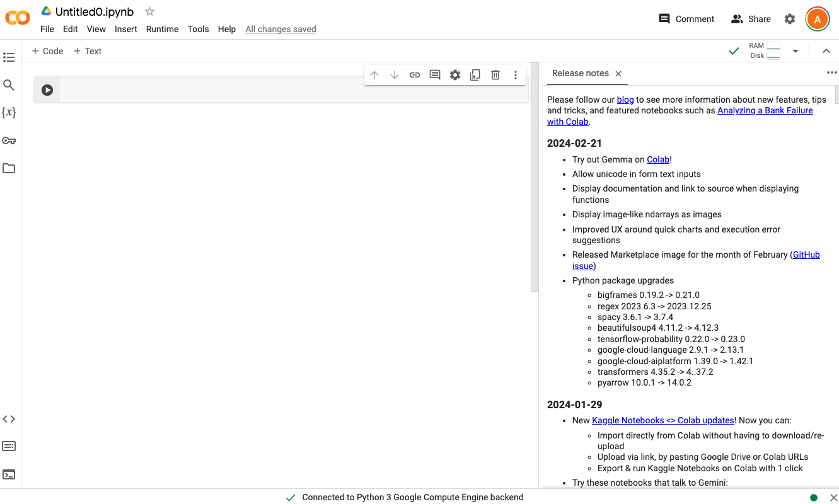Collapse the header using the up chevron
839x504 pixels.
pyautogui.click(x=826, y=51)
